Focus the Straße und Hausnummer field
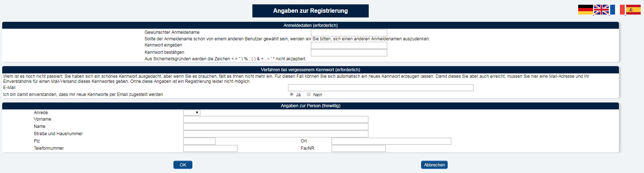The width and height of the screenshot is (644, 173). tap(276, 134)
